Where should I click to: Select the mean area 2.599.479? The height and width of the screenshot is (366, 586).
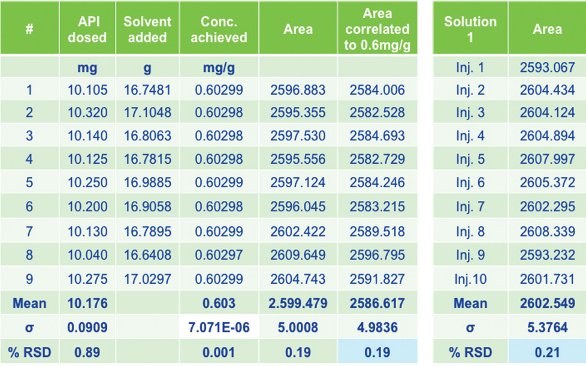(x=298, y=303)
